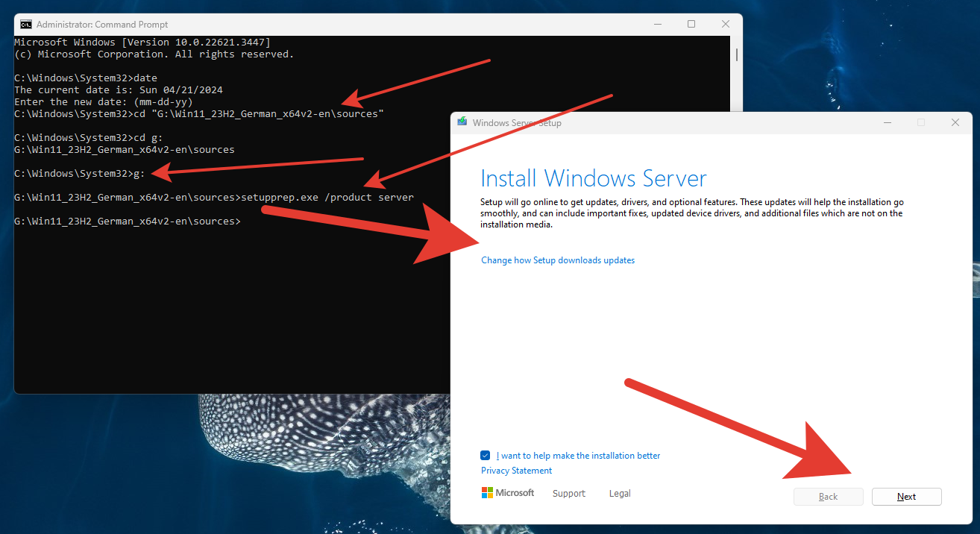Click the last empty prompt line in Command Prompt
980x534 pixels.
pos(128,222)
